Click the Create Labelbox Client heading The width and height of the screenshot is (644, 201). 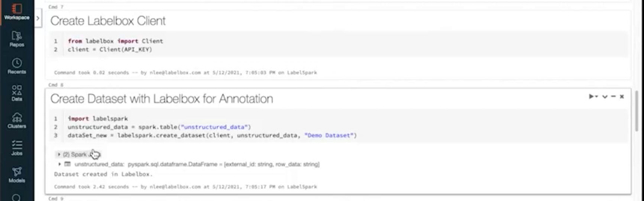click(x=108, y=21)
